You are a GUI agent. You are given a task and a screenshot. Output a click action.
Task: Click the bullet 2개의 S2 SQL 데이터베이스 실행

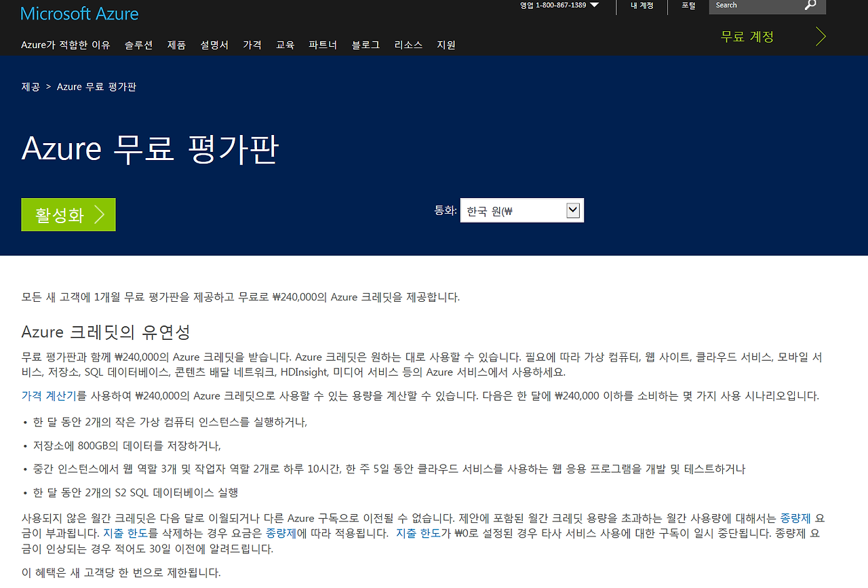(135, 493)
